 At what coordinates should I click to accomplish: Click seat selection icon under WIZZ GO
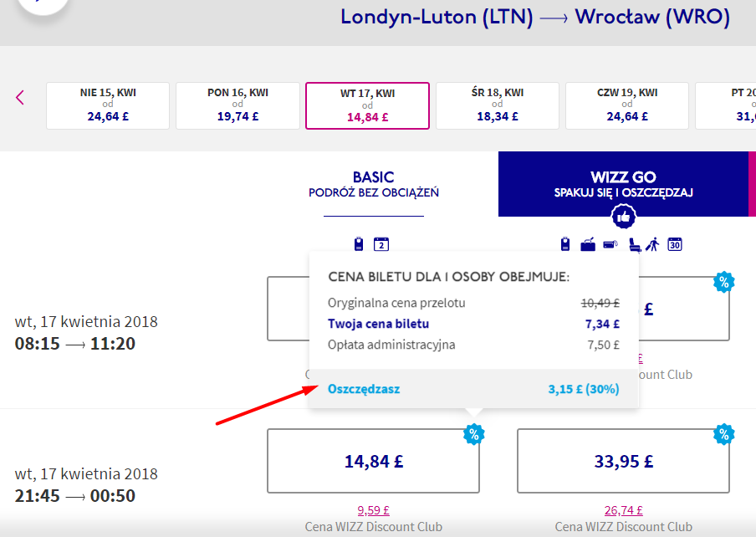(636, 244)
